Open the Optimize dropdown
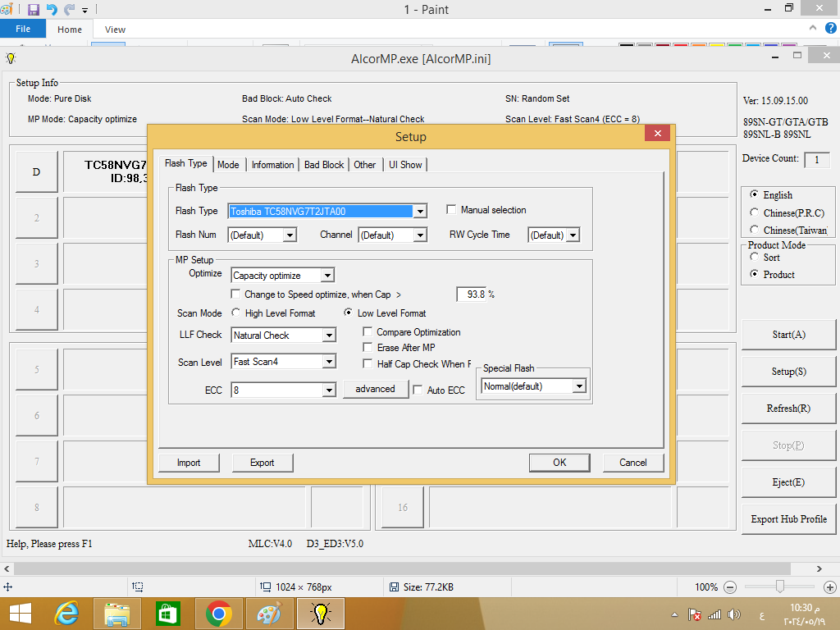Viewport: 840px width, 630px height. pyautogui.click(x=327, y=276)
